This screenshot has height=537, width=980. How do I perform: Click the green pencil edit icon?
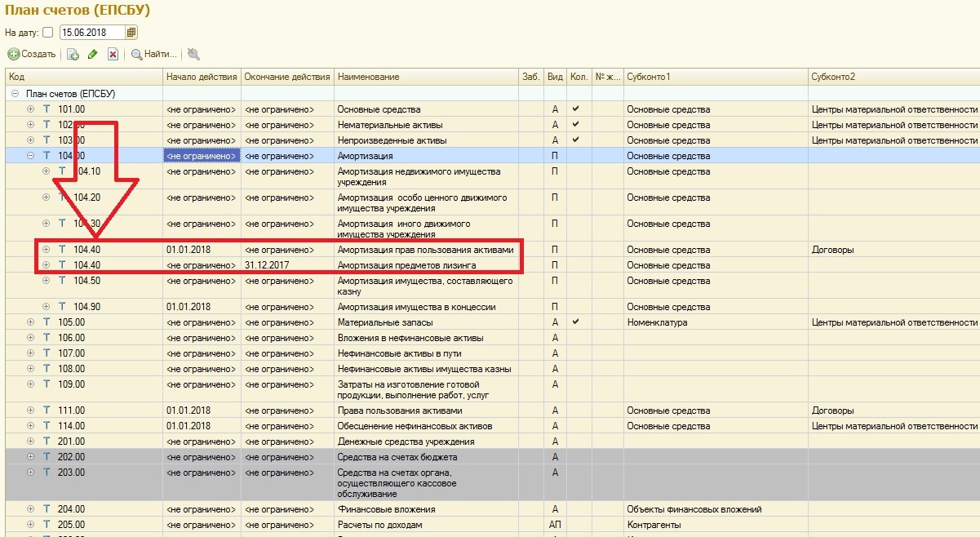point(92,55)
